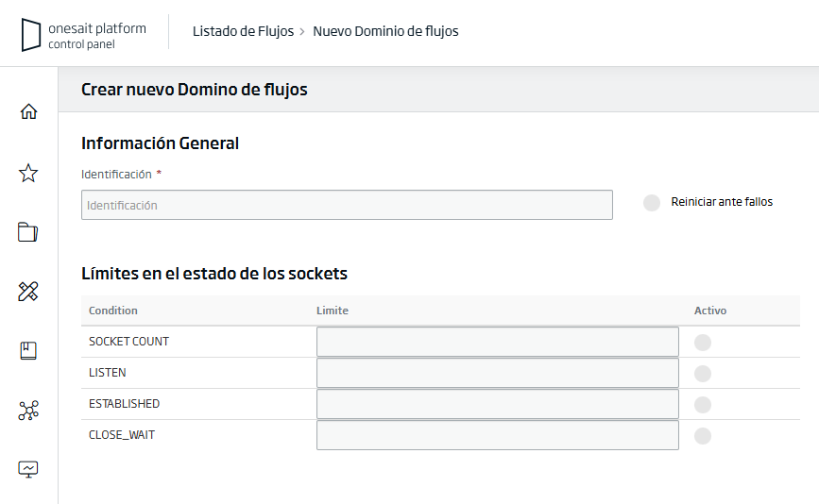Click the onesait platform logo icon

32,35
